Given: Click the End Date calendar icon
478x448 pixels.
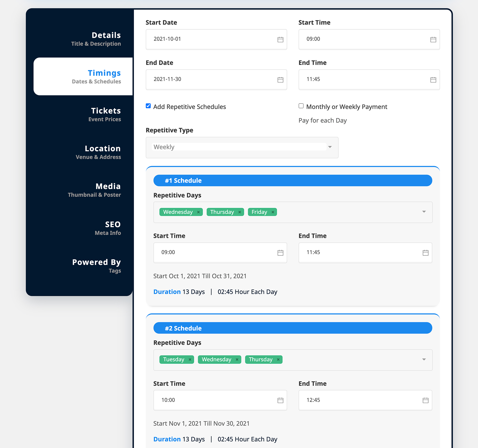Looking at the screenshot, I should click(x=280, y=80).
